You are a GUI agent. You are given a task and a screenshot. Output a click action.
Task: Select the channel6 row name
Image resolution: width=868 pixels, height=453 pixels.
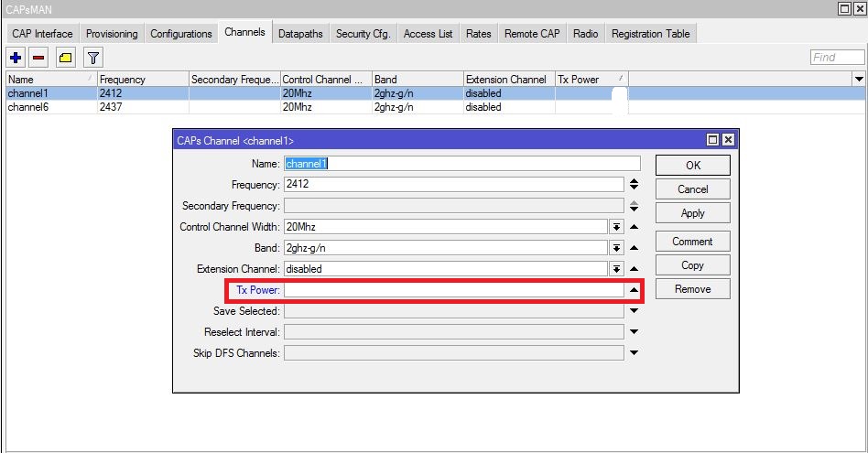27,107
